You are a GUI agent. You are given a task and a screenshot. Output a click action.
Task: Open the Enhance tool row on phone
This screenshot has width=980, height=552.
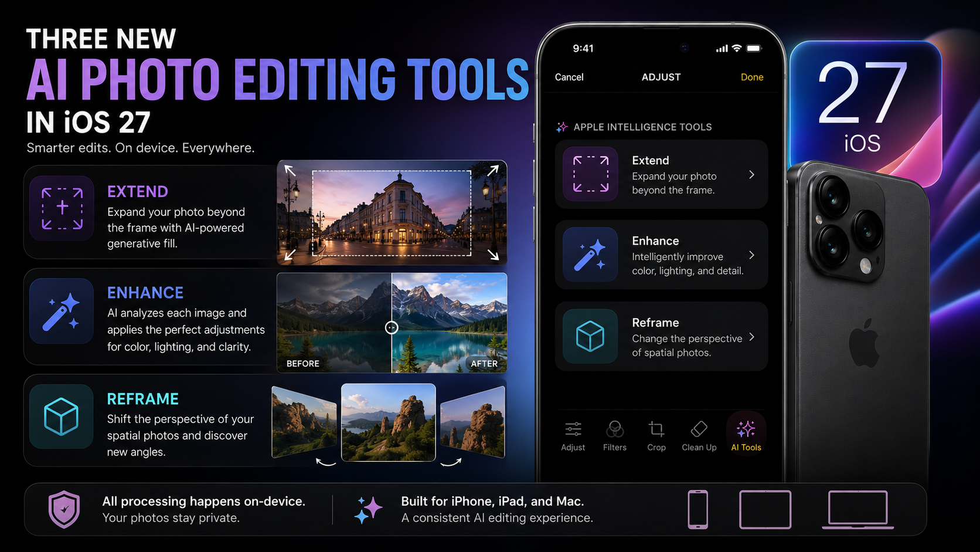(x=661, y=255)
